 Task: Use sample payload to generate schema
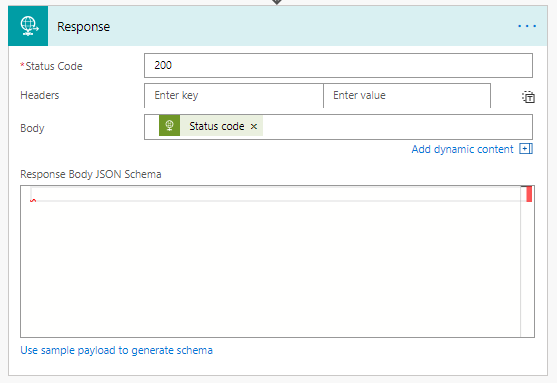117,350
